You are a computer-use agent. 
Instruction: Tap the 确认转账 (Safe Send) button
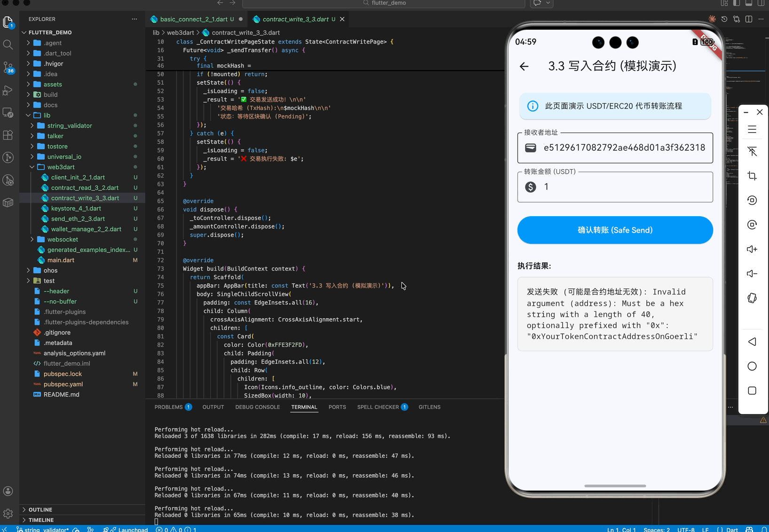[615, 230]
